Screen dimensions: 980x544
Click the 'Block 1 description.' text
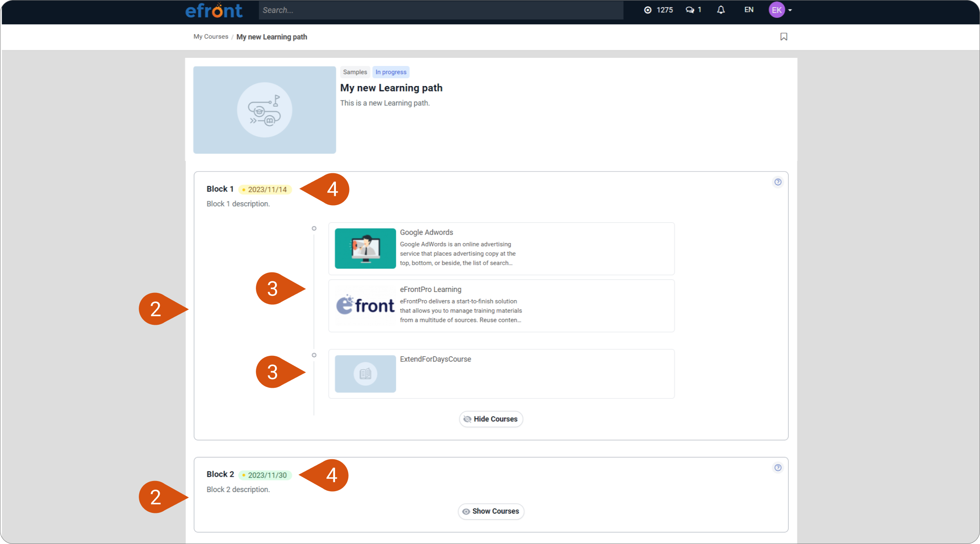pyautogui.click(x=238, y=204)
